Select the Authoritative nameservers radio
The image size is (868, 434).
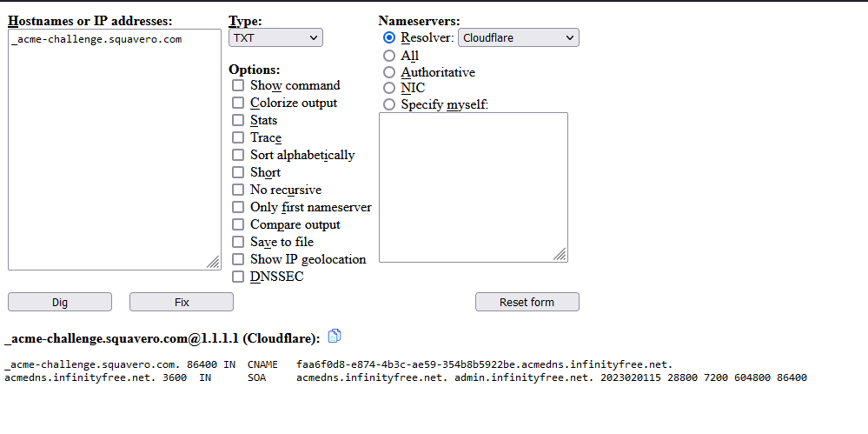(x=389, y=72)
